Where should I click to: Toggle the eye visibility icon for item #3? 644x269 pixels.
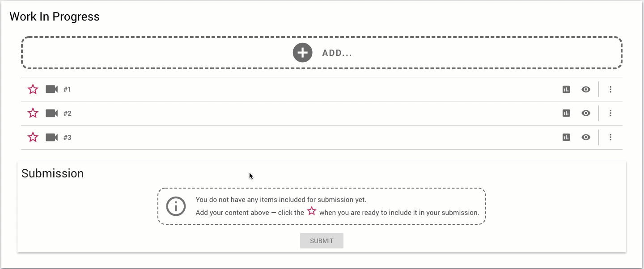(586, 138)
